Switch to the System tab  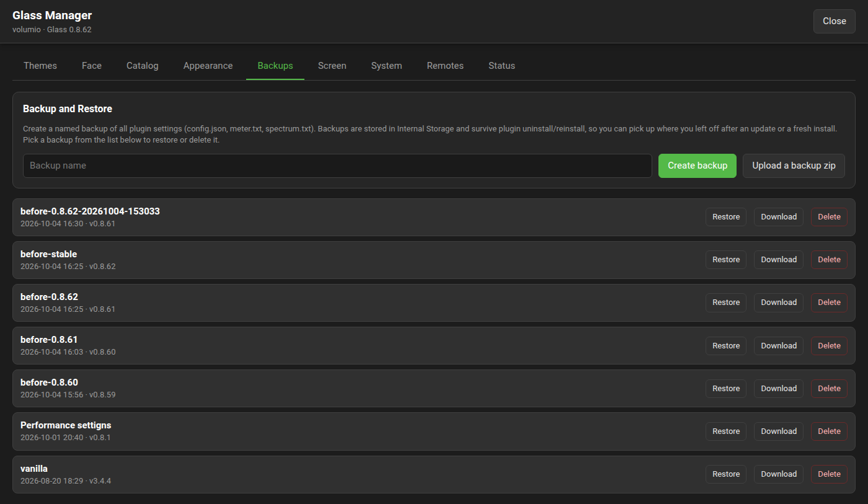387,66
